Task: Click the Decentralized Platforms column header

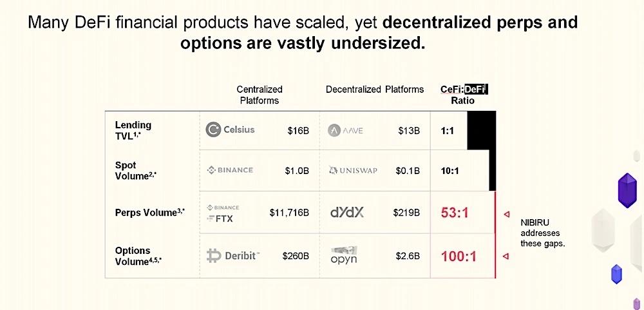Action: [375, 90]
